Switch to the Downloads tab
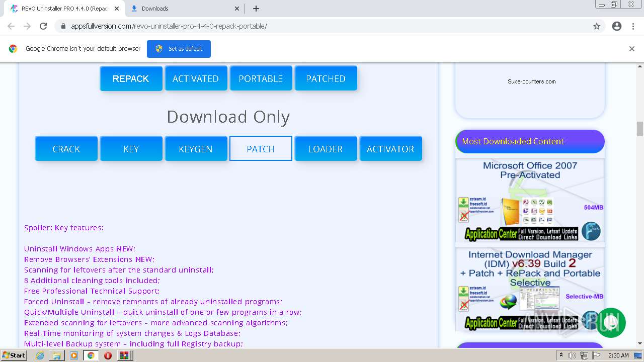 [185, 9]
